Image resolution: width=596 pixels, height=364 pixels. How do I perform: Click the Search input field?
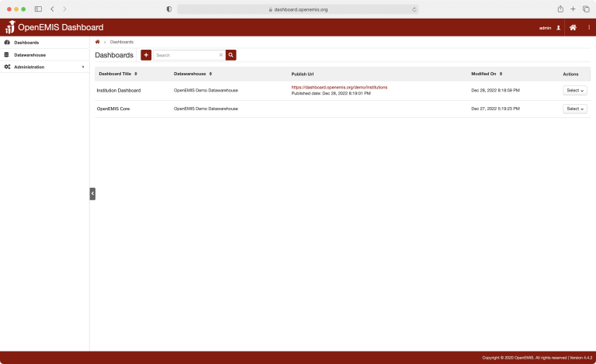pyautogui.click(x=186, y=55)
